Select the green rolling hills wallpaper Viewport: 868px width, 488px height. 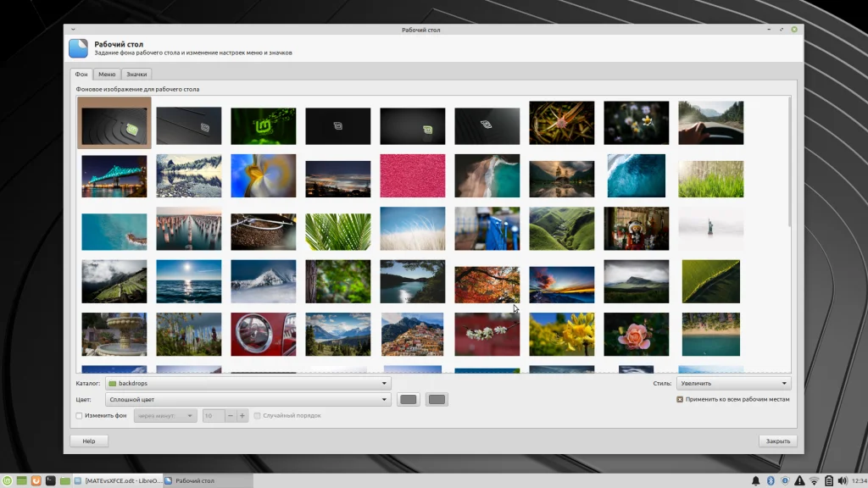coord(562,229)
